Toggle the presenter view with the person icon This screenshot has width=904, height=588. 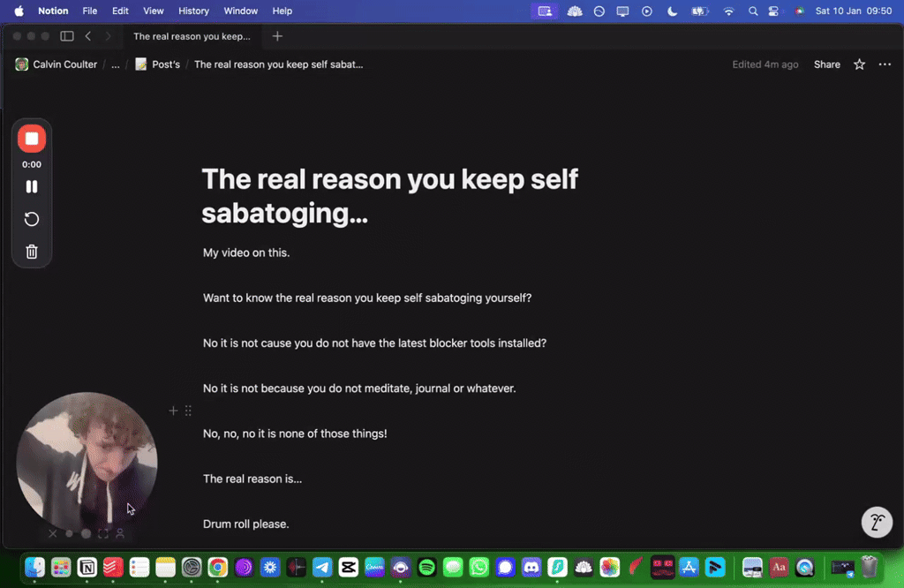pyautogui.click(x=121, y=533)
